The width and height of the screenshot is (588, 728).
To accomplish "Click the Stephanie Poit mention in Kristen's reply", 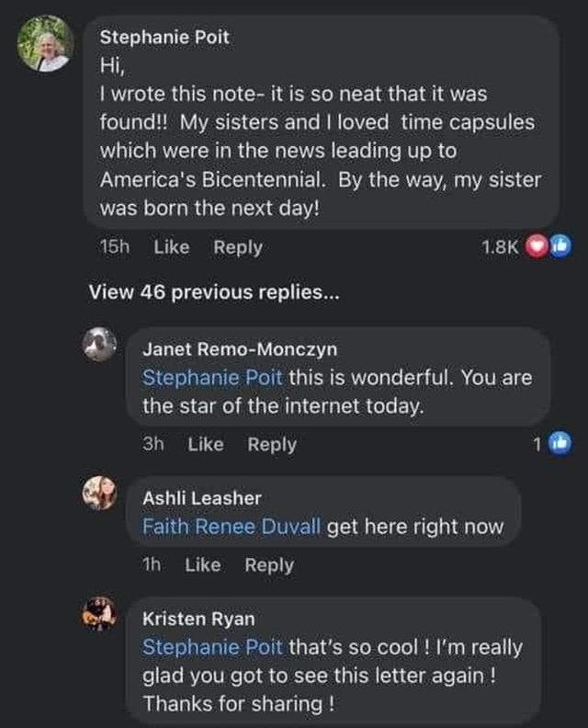I will pyautogui.click(x=212, y=647).
